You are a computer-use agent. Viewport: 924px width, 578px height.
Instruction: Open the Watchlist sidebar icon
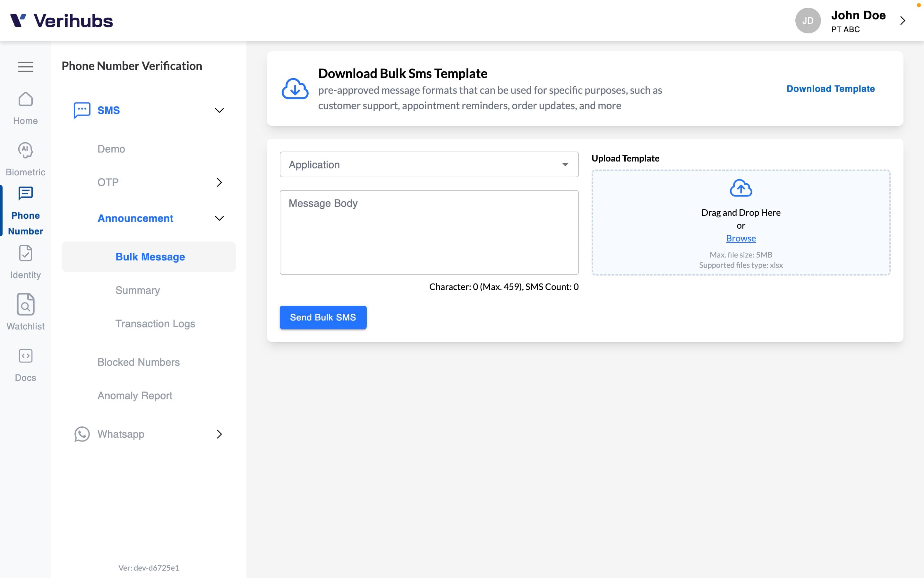[26, 304]
